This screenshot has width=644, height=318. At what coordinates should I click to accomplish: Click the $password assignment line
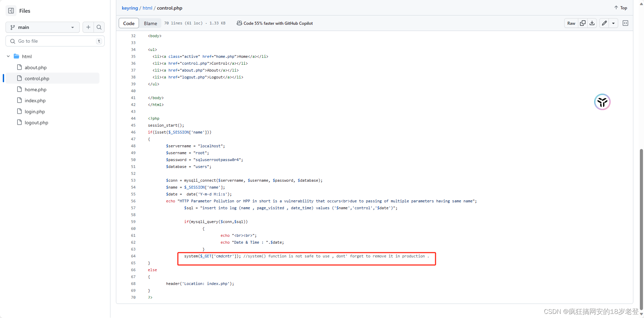tap(204, 160)
